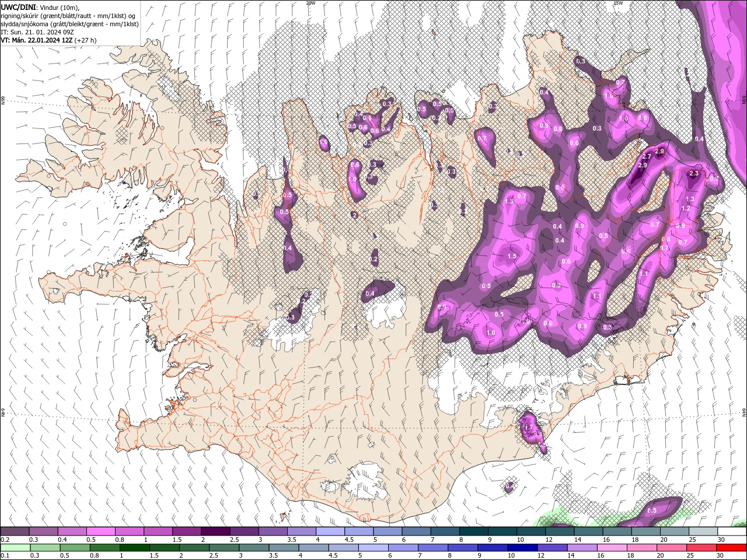Click white upper scale swatch after 30
The width and height of the screenshot is (747, 560).
[x=732, y=531]
